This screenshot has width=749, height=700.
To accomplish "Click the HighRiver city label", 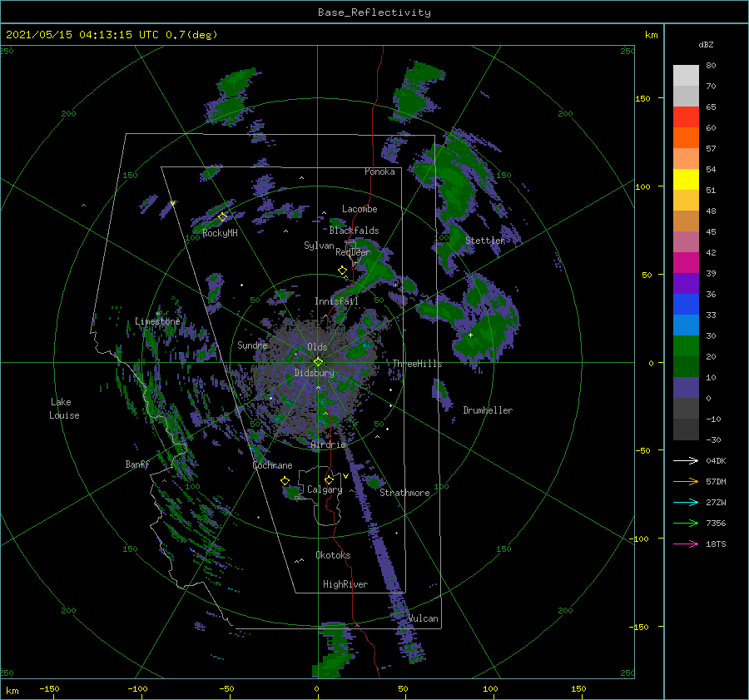I will (345, 584).
